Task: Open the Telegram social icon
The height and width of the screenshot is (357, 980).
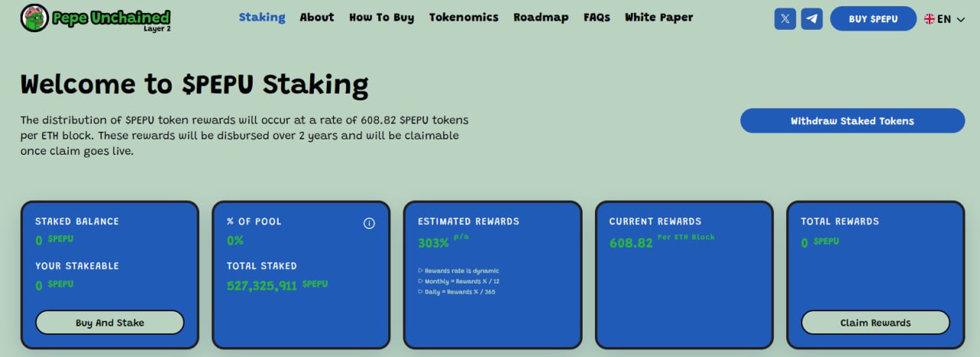Action: click(x=812, y=18)
